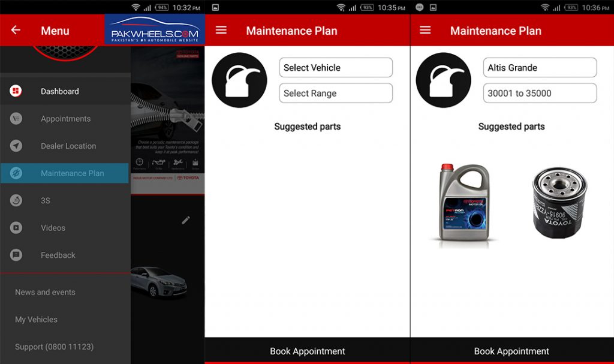
Task: Click the Appointments list icon
Action: pos(16,118)
